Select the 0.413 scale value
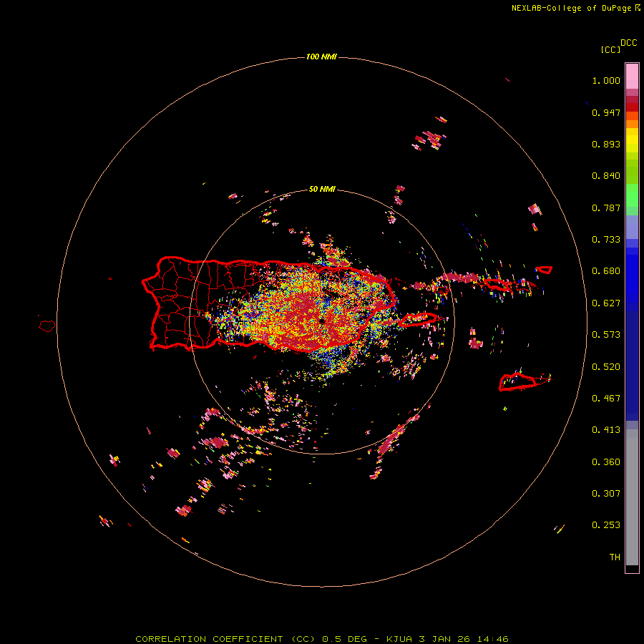 pos(606,430)
